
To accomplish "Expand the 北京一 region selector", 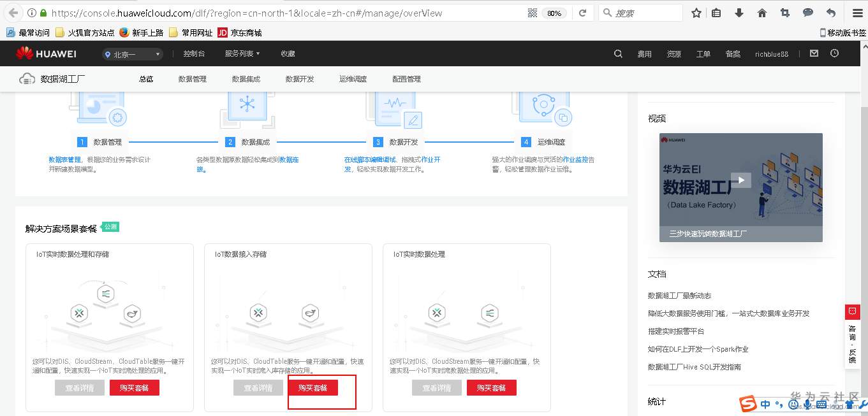I will [132, 54].
